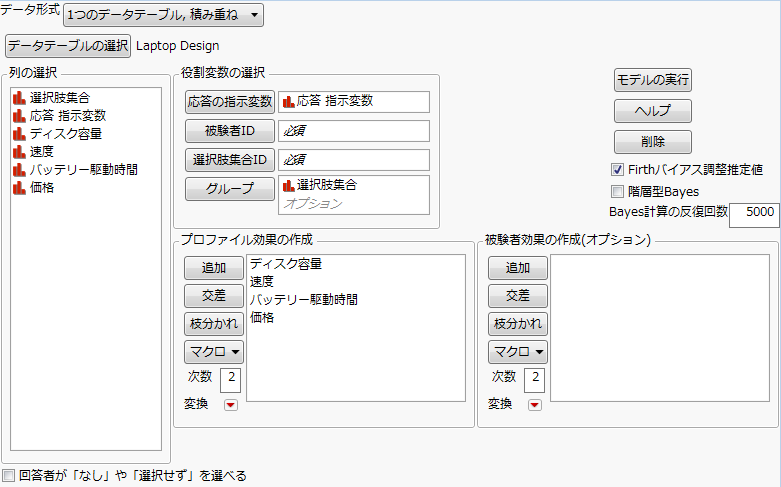Select 速度 in the profile effects list

coord(262,282)
